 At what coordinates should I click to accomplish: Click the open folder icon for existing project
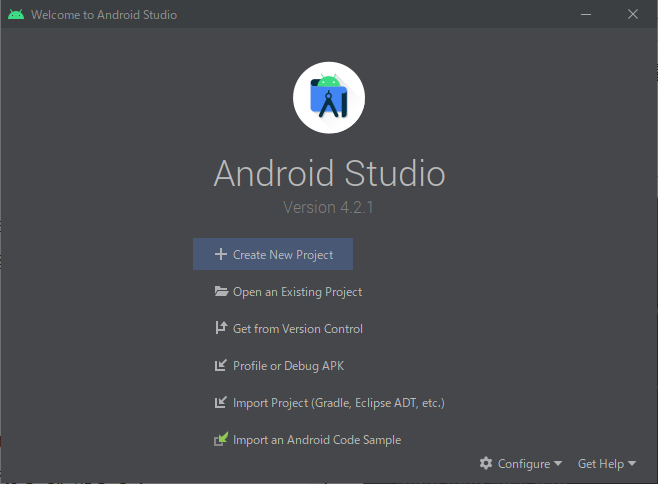tap(221, 291)
